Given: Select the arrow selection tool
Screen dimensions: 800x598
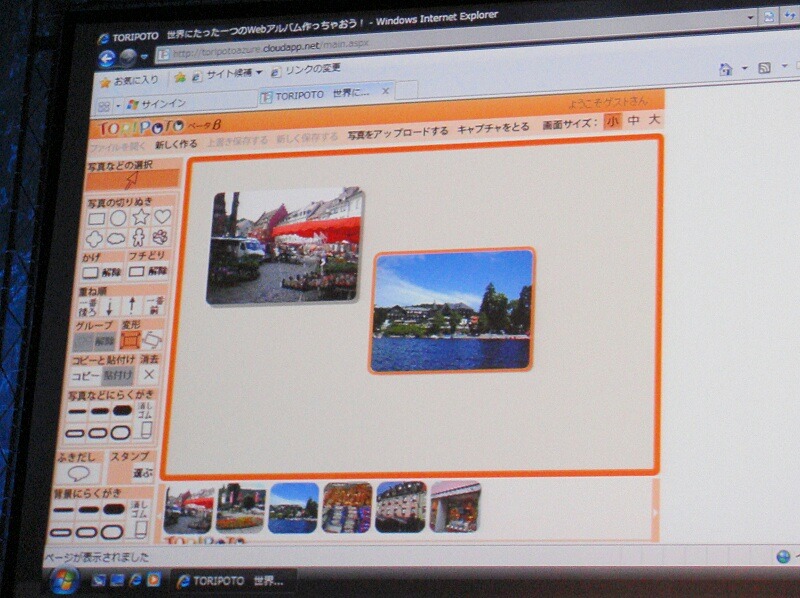Looking at the screenshot, I should tap(133, 180).
